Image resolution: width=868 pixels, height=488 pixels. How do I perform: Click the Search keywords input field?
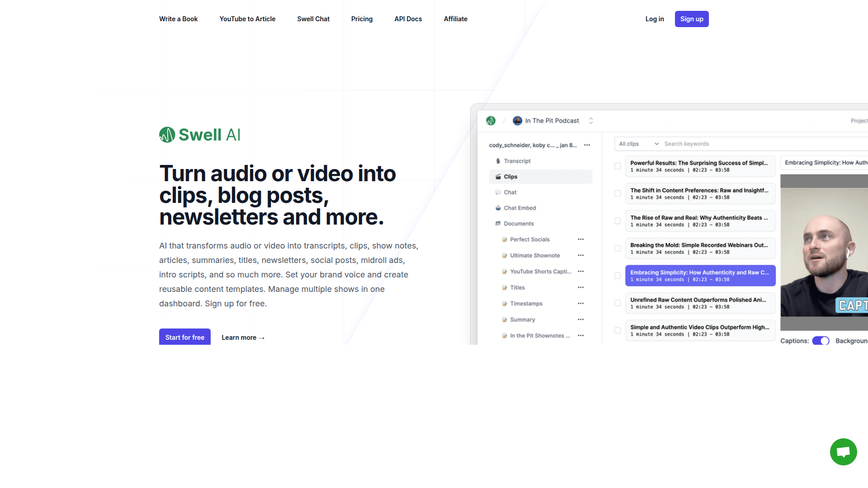click(x=723, y=144)
